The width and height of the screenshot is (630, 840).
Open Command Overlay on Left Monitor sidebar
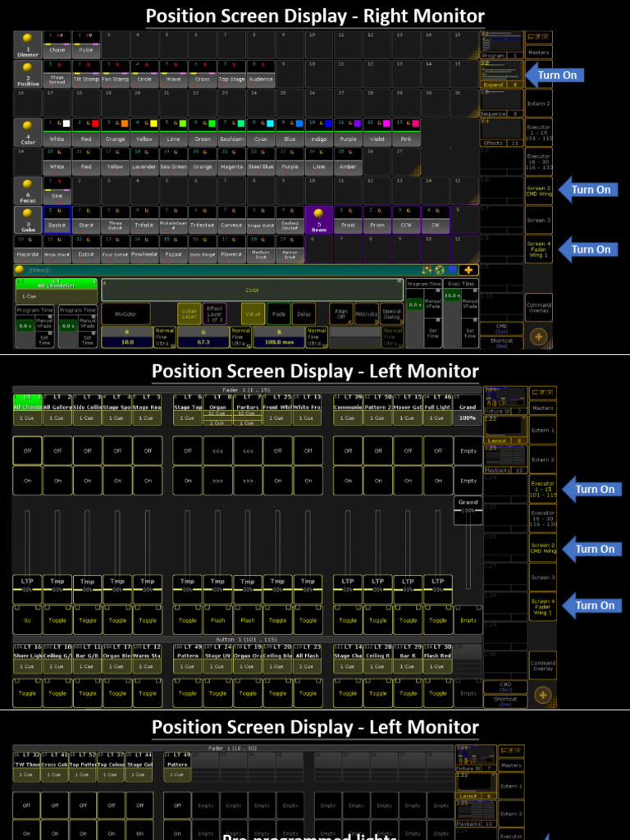coord(543,665)
